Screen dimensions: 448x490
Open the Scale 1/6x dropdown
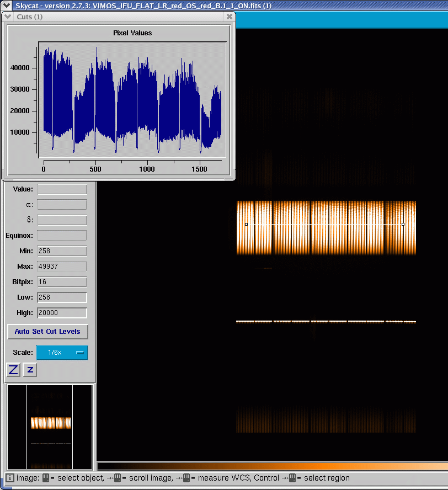click(62, 353)
